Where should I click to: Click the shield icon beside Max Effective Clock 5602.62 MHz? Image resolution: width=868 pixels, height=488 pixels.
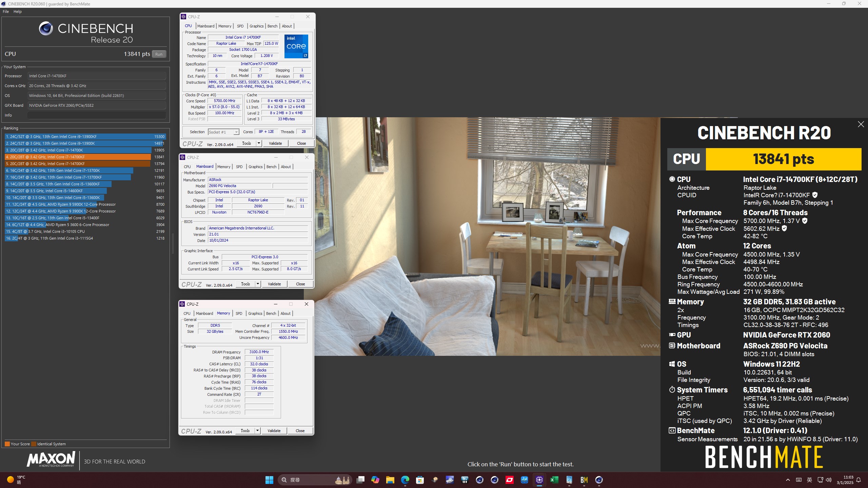click(x=784, y=228)
